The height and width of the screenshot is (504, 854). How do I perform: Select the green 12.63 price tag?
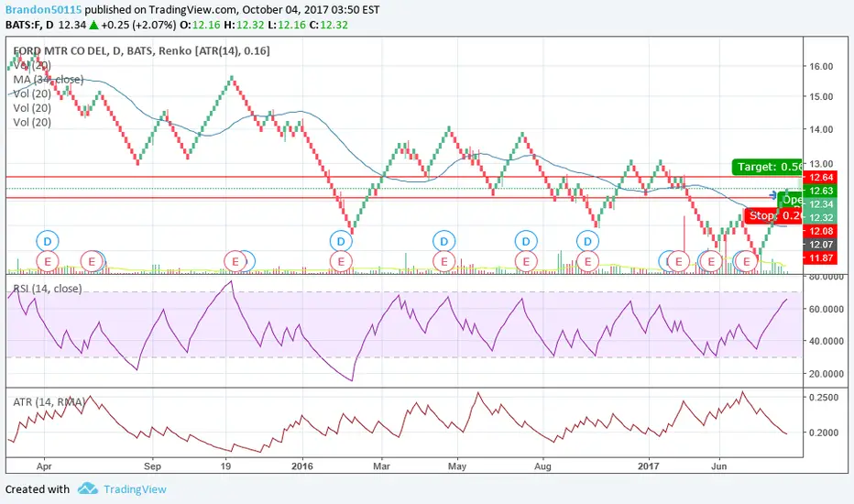(821, 191)
